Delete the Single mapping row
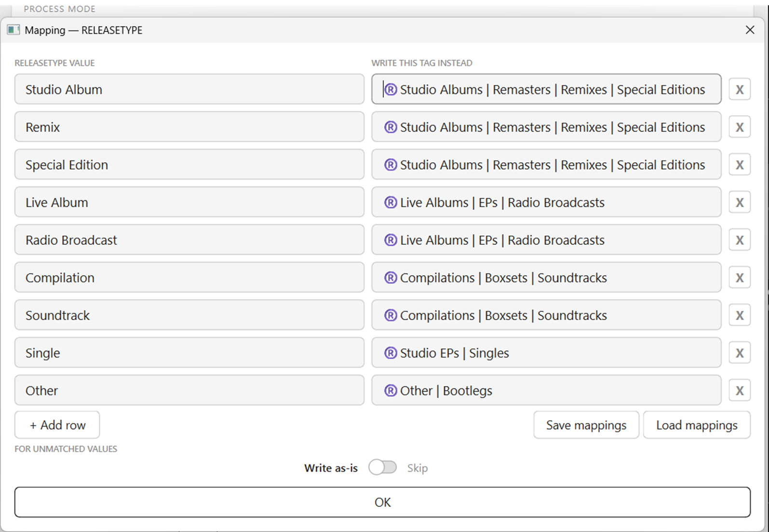 coord(739,353)
